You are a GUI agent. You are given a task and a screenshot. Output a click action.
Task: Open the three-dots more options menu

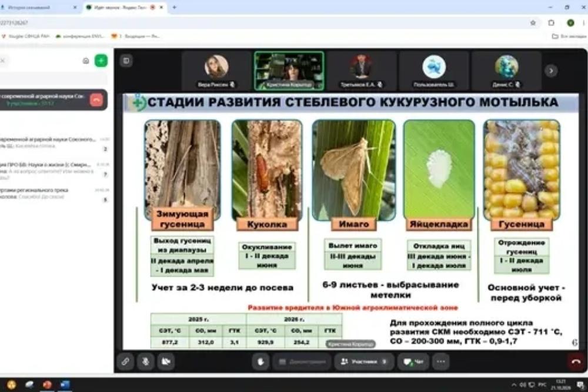pos(441,361)
